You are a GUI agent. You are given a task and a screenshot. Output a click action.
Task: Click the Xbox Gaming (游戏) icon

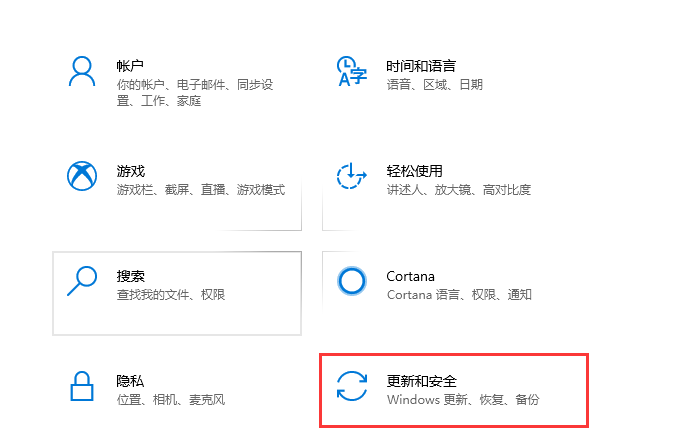81,176
